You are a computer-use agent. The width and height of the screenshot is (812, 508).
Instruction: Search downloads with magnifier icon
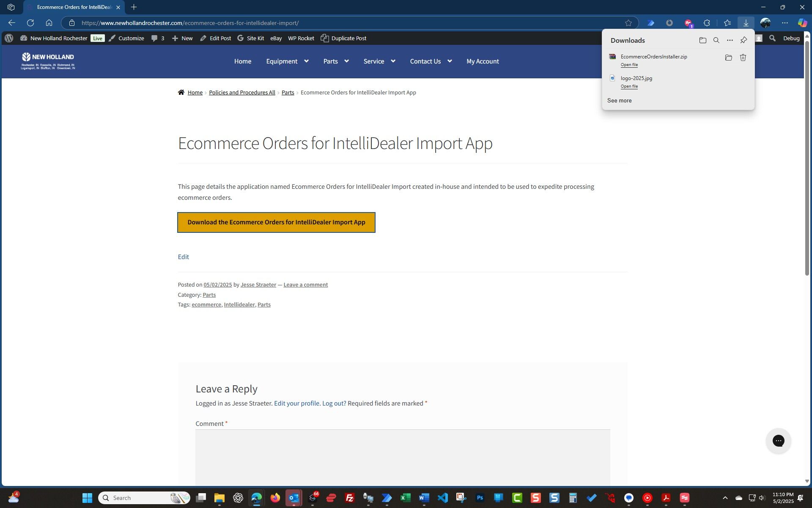(716, 40)
